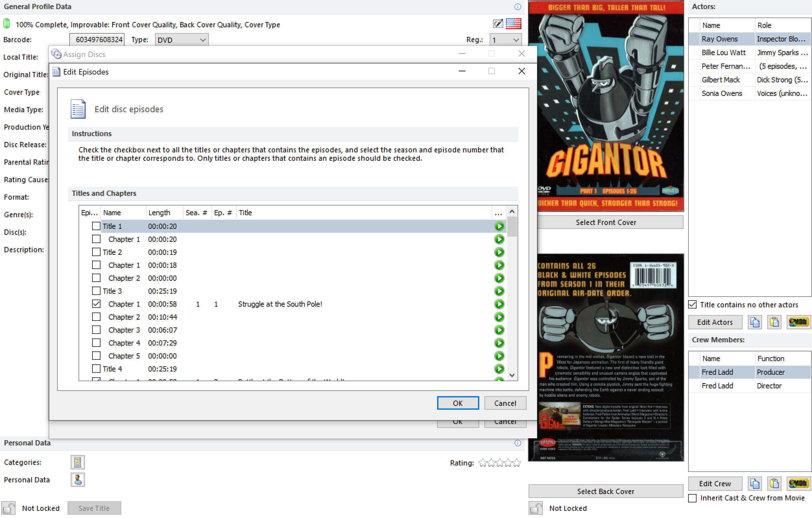Screen dimensions: 812x518
Task: Click the Personal Data section info icon
Action: point(518,443)
